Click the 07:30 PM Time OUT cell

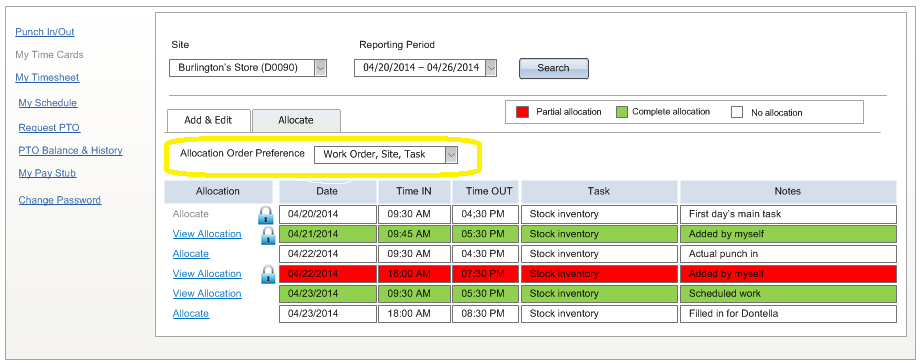486,274
